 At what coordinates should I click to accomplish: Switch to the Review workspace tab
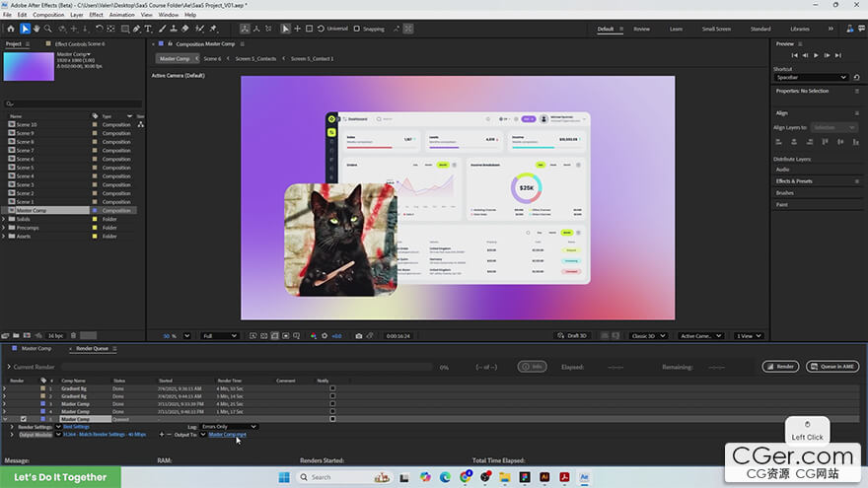[x=641, y=29]
